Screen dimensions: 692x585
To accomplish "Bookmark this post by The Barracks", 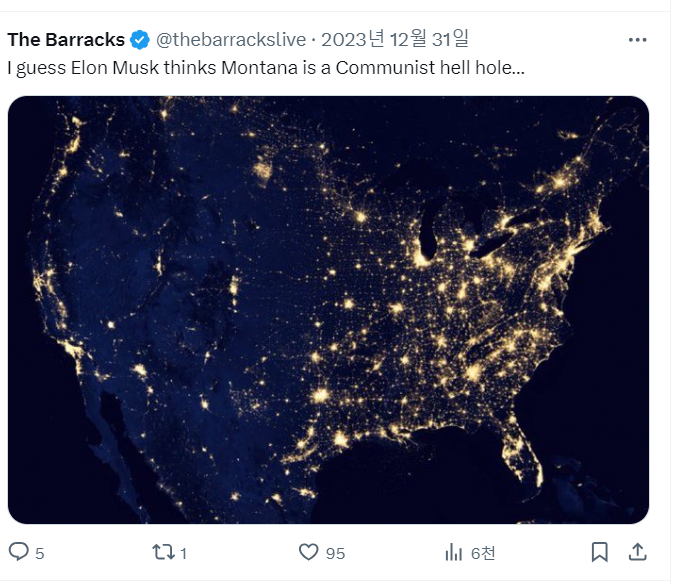I will (599, 552).
